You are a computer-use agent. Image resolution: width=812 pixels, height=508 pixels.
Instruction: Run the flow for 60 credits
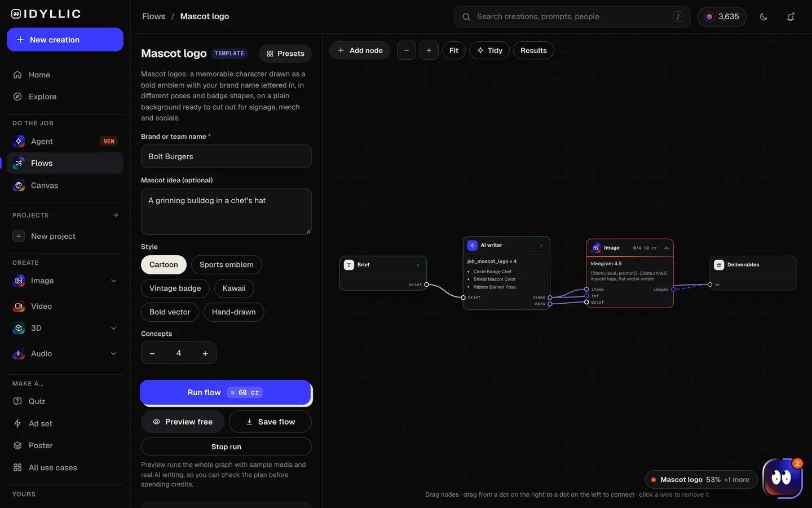[x=226, y=392]
